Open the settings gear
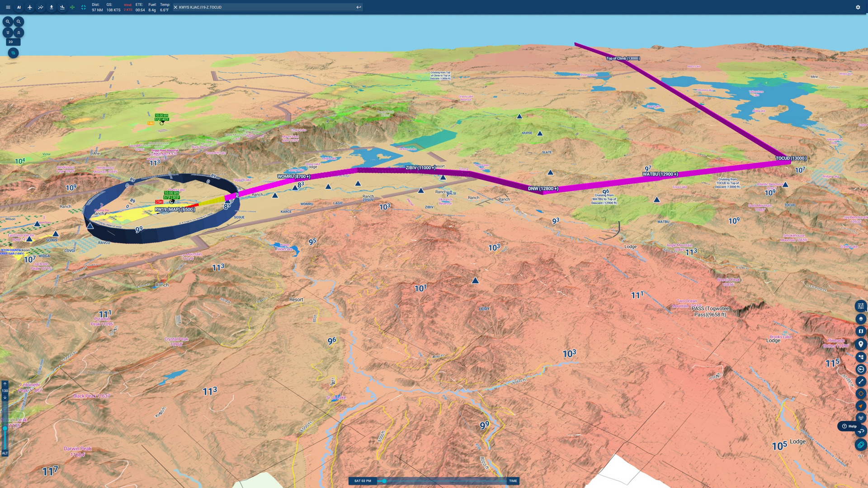The width and height of the screenshot is (868, 488). click(x=858, y=7)
